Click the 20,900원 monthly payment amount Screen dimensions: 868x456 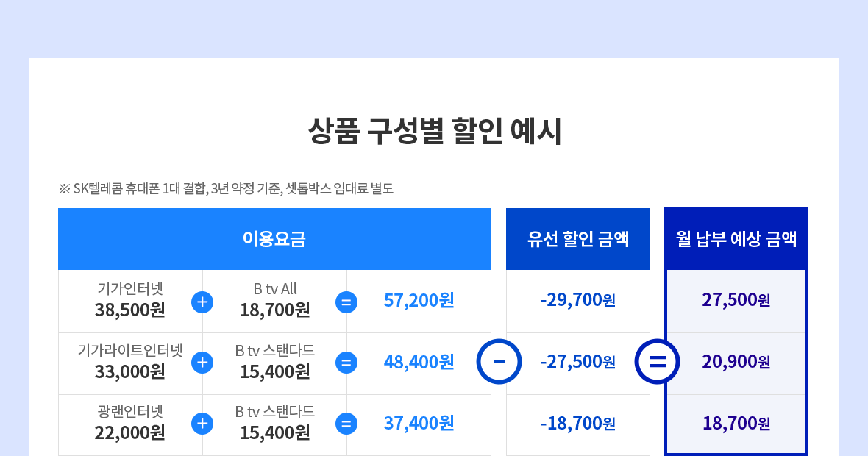pos(736,362)
